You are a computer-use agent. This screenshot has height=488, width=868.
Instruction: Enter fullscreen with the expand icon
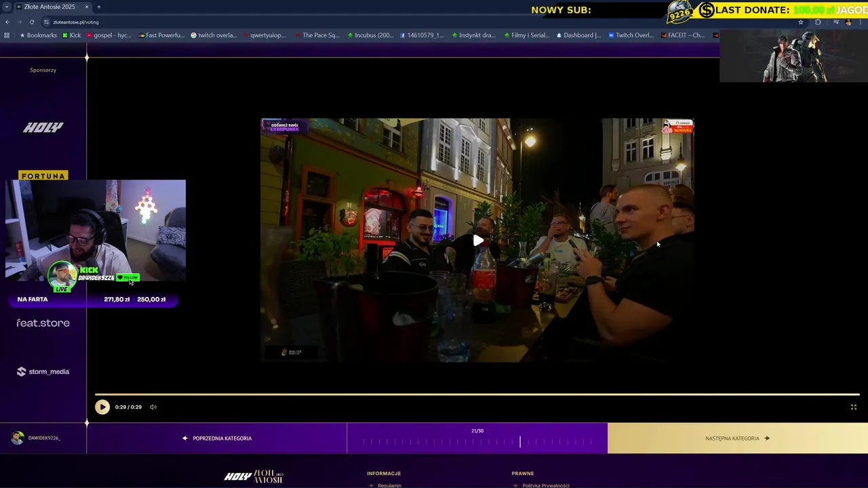click(854, 407)
